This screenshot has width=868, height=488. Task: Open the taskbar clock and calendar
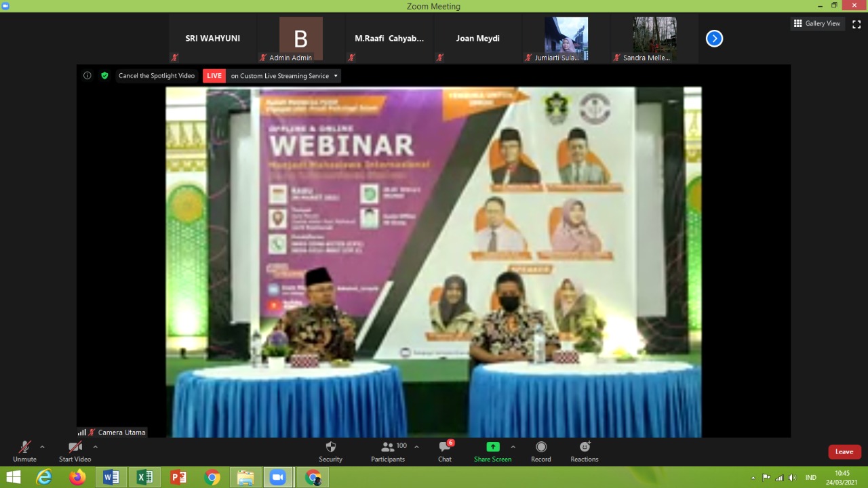(842, 477)
